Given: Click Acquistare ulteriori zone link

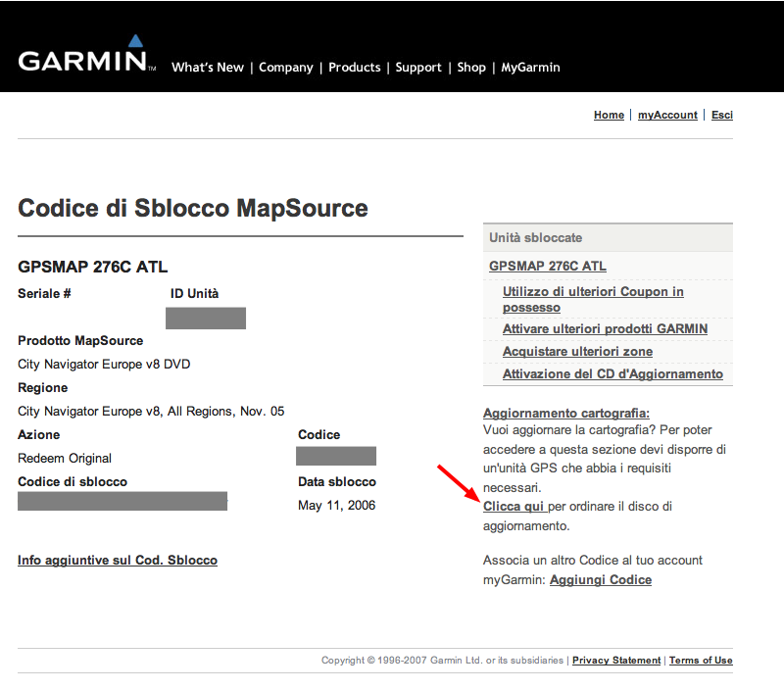Looking at the screenshot, I should coord(577,352).
